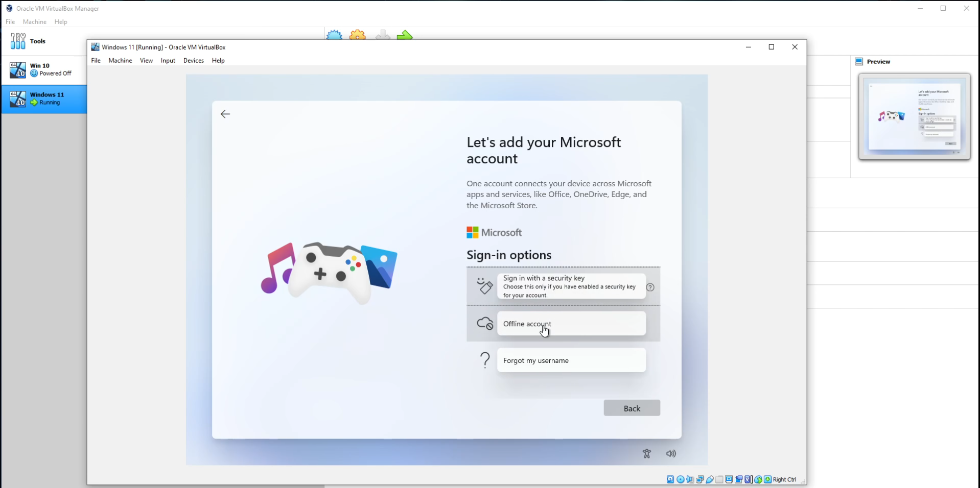The height and width of the screenshot is (488, 980).
Task: Click the recording status icon
Action: coord(739,479)
